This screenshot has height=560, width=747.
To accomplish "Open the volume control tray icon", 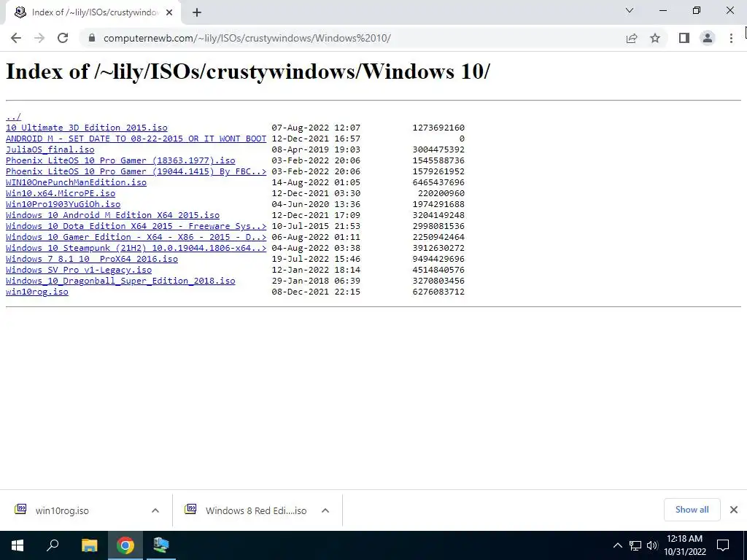I will point(652,545).
